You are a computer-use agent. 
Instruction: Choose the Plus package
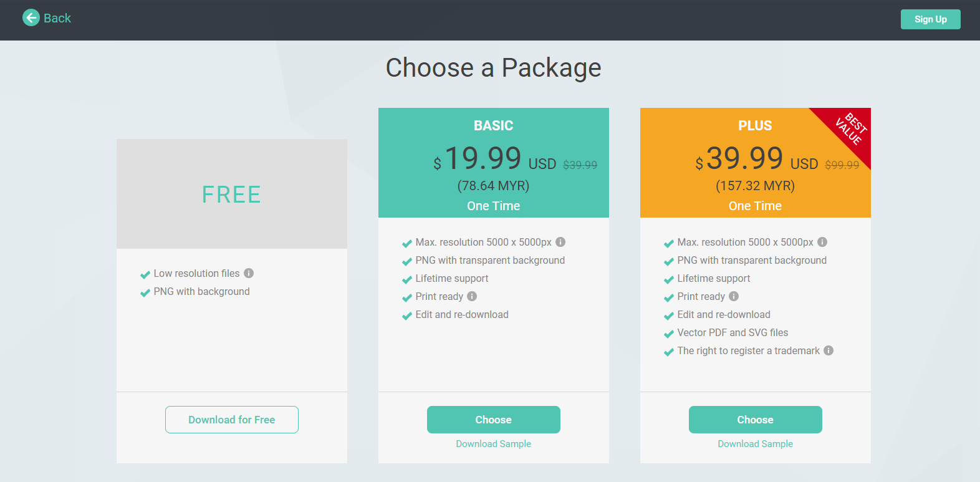click(755, 420)
